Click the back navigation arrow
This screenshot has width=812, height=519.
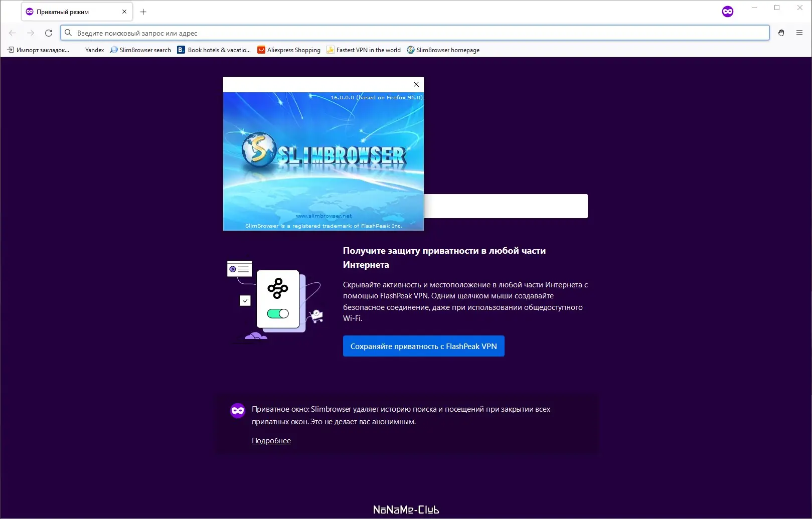[13, 33]
